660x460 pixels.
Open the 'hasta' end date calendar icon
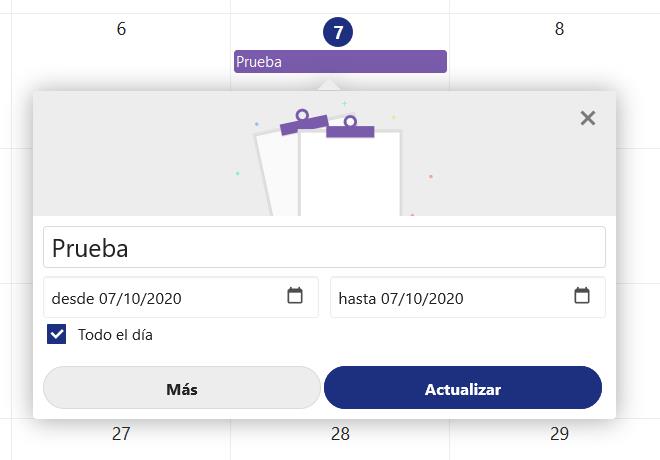click(x=582, y=296)
